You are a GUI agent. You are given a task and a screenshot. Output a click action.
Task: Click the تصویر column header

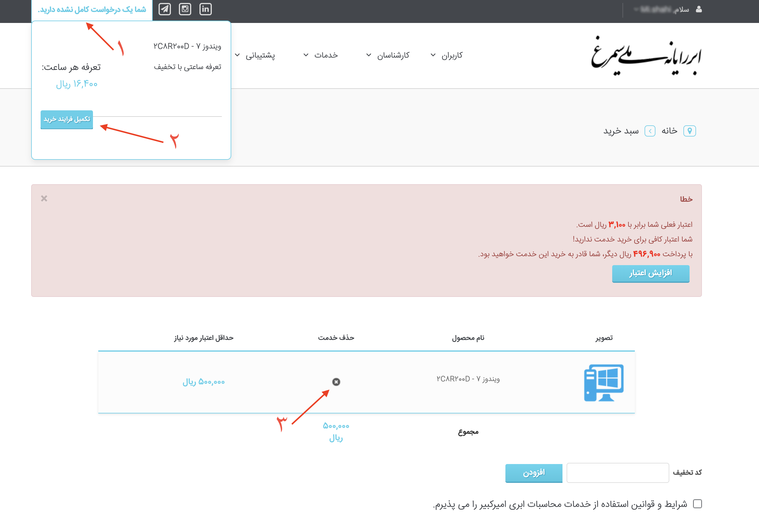pos(604,338)
